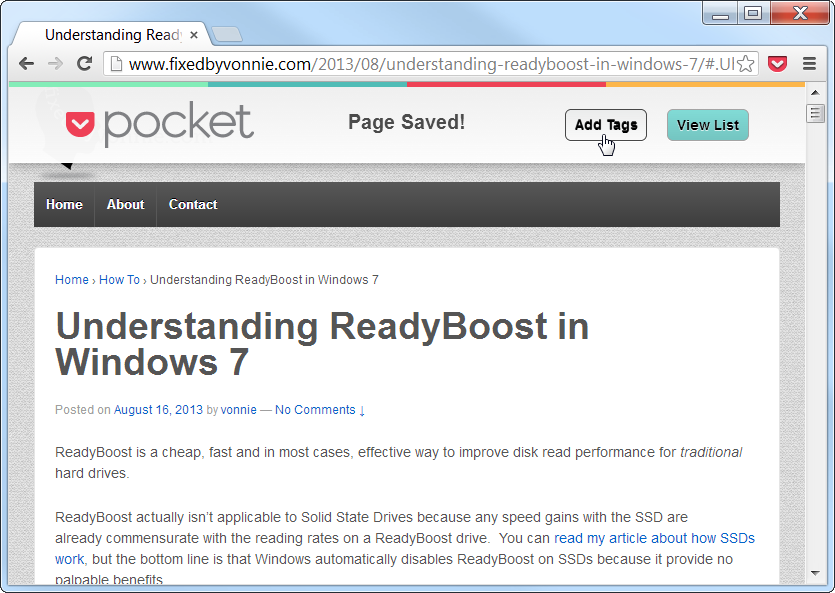Close the browser window

pyautogui.click(x=800, y=13)
